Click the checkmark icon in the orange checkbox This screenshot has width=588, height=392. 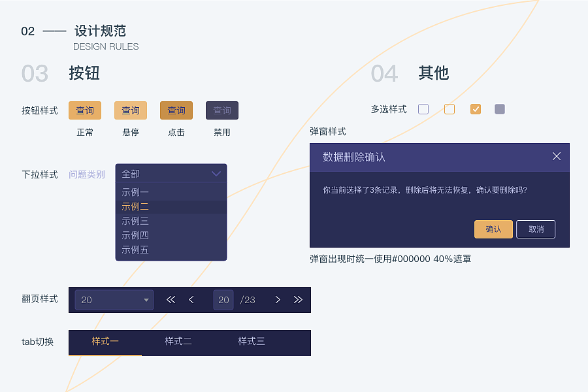point(475,109)
